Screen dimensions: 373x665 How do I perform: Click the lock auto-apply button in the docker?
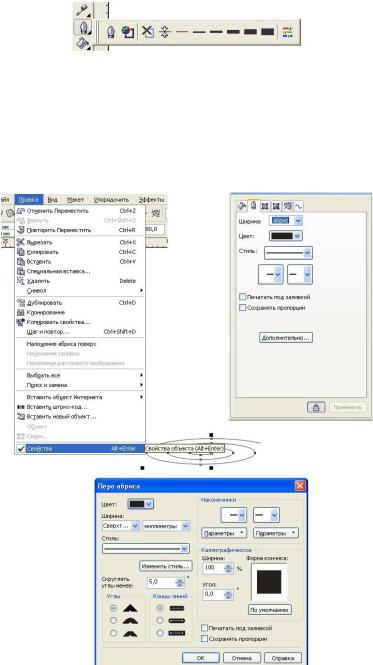point(316,407)
